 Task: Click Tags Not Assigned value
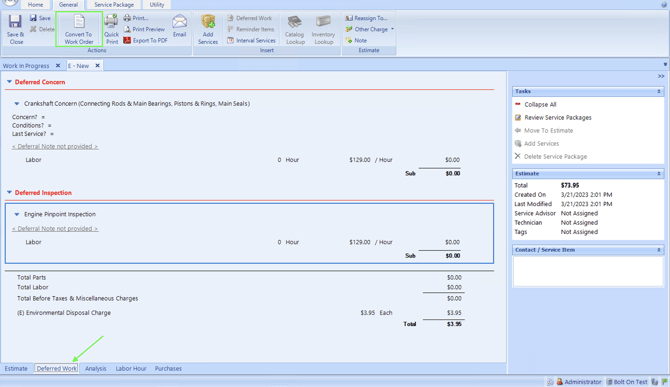click(x=579, y=232)
